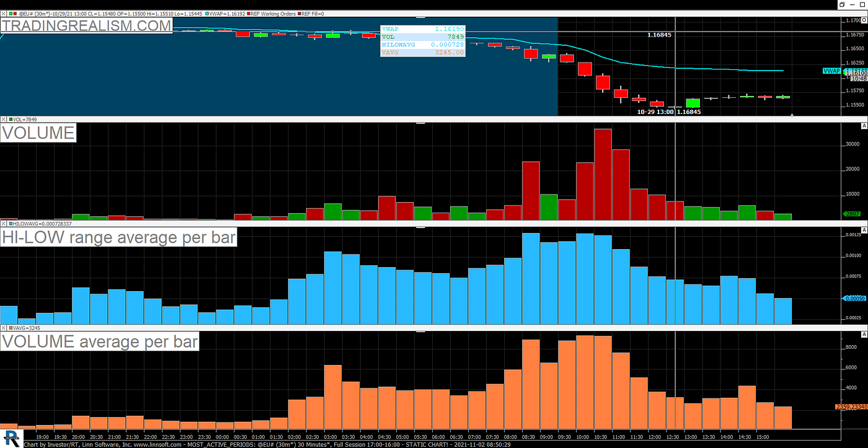The width and height of the screenshot is (868, 448).
Task: Click the 'VWAP=1.16192' text in title bar
Action: (226, 13)
